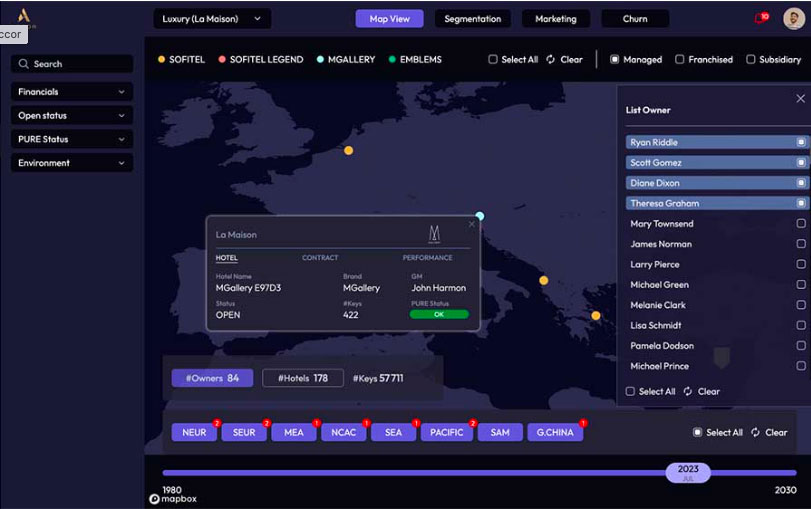811x509 pixels.
Task: Switch to CONTRACT tab in popup
Action: click(x=320, y=258)
